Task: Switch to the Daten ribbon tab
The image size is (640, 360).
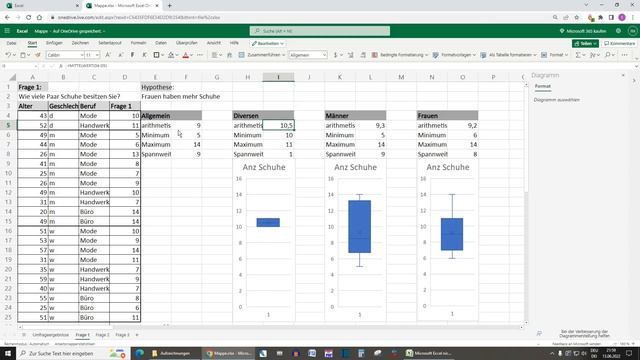Action: [161, 43]
